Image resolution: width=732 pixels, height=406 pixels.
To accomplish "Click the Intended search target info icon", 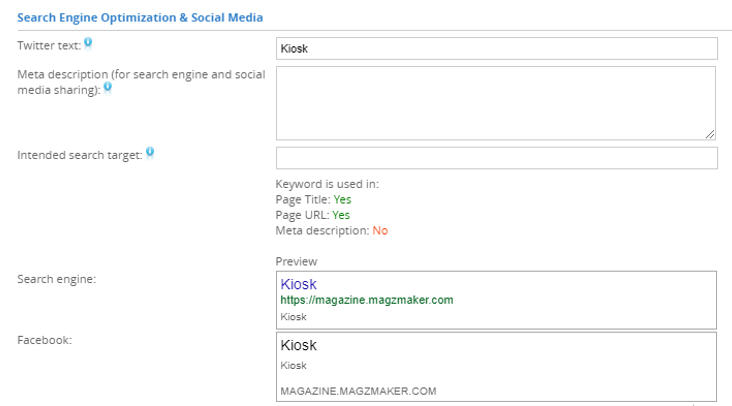I will 150,153.
